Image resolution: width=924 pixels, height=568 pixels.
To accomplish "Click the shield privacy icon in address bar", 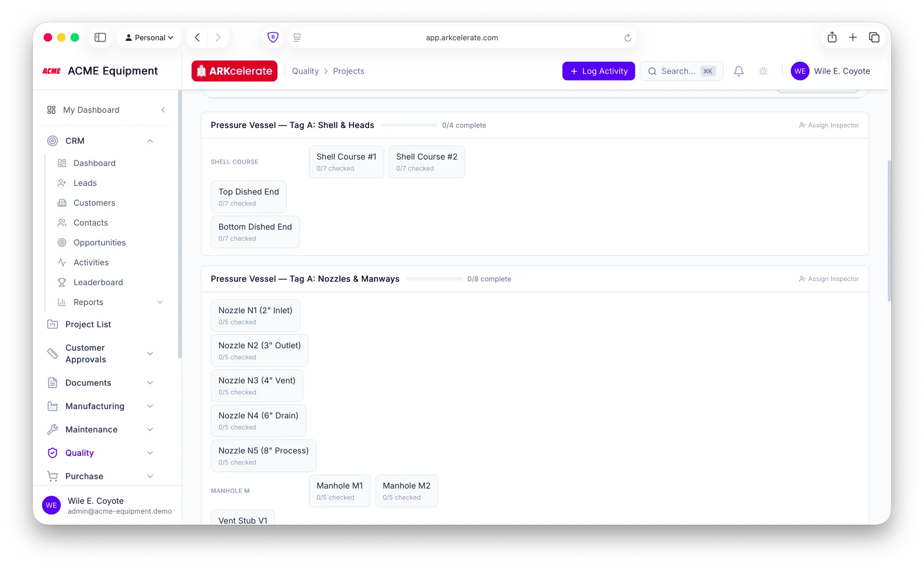I will (x=273, y=37).
